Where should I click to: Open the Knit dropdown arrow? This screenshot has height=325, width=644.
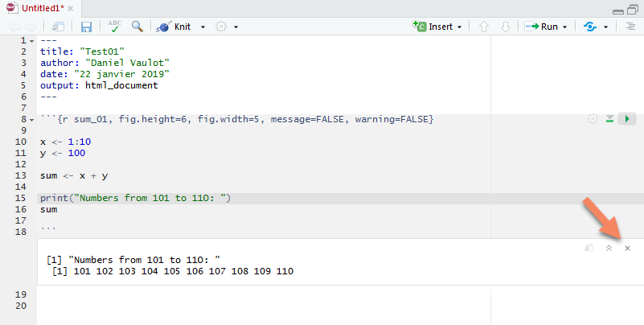(203, 27)
